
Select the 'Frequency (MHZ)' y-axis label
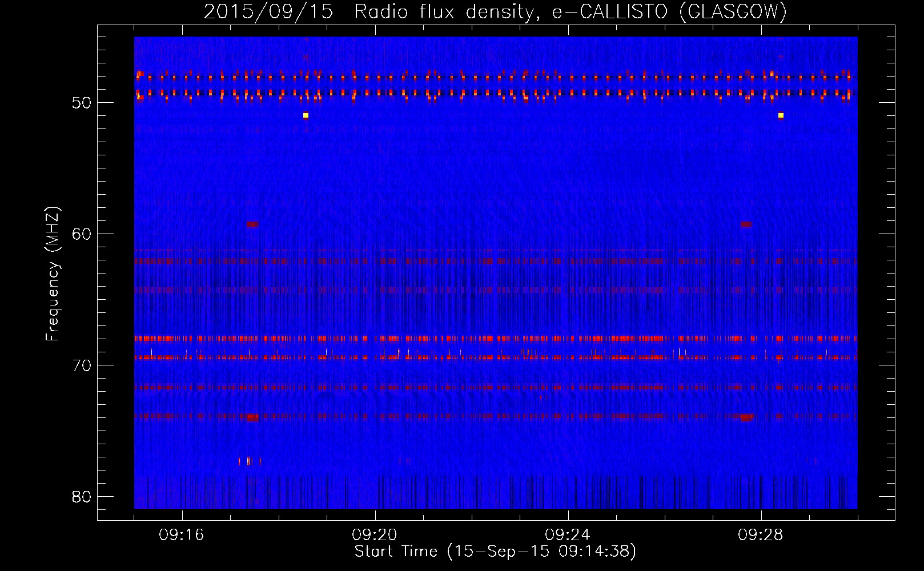(x=52, y=274)
